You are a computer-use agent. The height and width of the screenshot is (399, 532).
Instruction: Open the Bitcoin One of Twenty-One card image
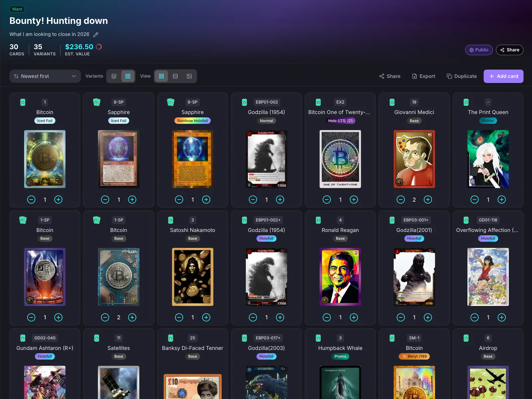coord(340,159)
